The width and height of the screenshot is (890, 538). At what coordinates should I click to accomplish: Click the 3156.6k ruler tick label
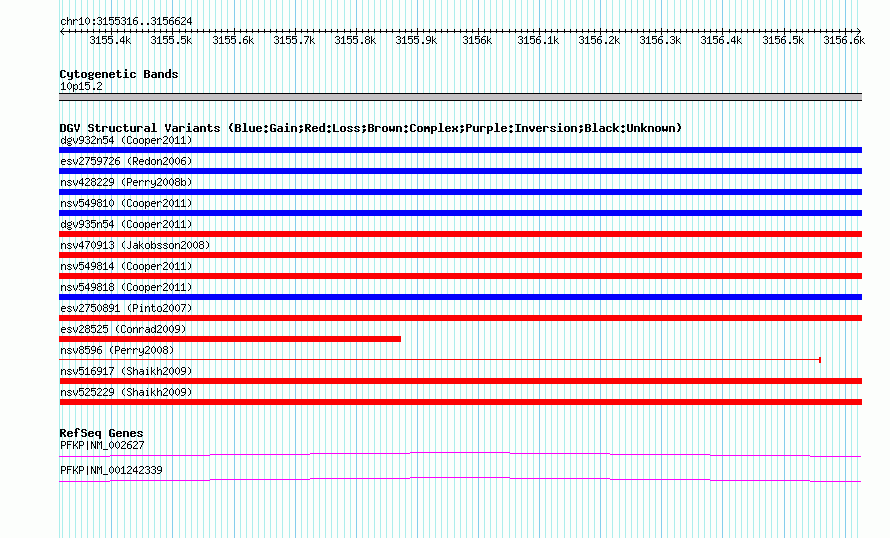point(844,40)
